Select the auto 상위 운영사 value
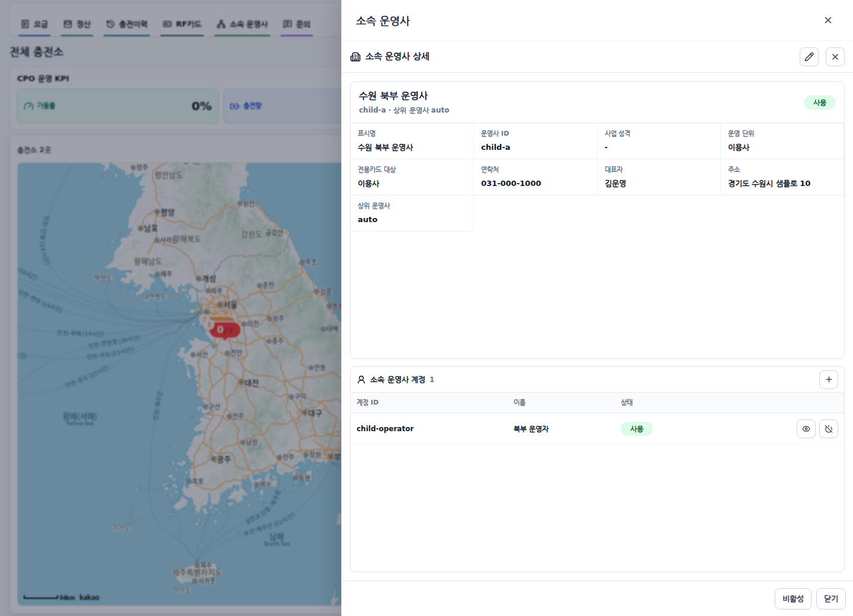This screenshot has height=616, width=853. 367,220
